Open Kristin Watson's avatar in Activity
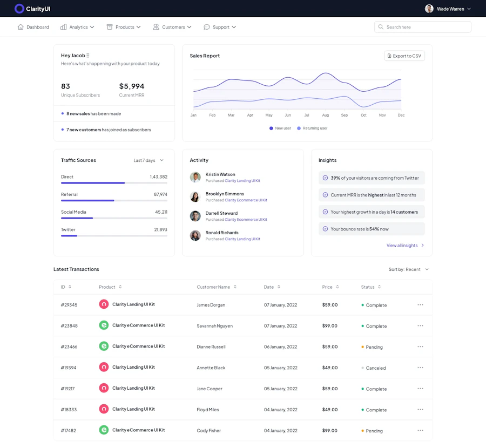This screenshot has height=448, width=486. coord(195,177)
